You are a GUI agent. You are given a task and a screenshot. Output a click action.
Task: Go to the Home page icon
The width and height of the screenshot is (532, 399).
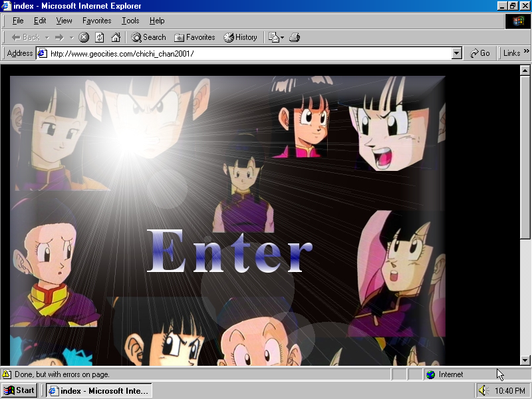(x=116, y=37)
